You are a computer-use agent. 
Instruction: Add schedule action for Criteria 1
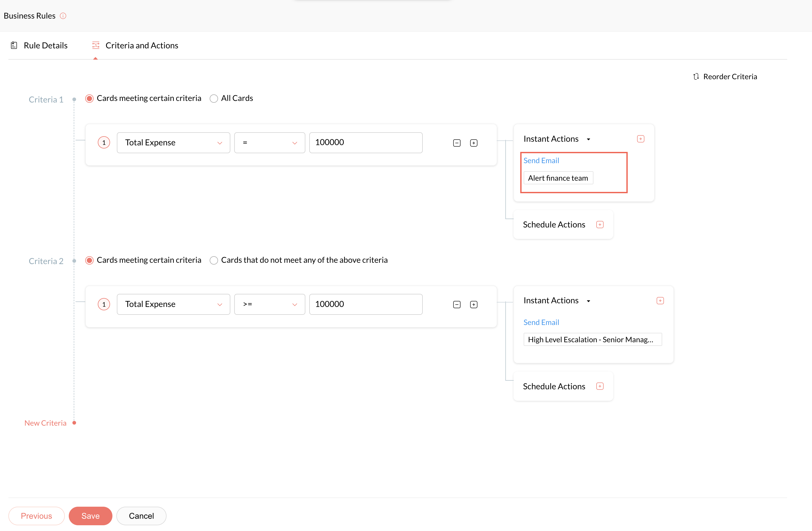point(600,225)
